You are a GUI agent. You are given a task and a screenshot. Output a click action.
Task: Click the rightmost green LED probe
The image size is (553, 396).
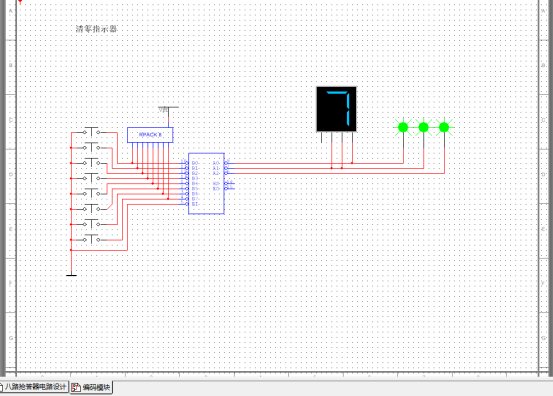pyautogui.click(x=444, y=127)
